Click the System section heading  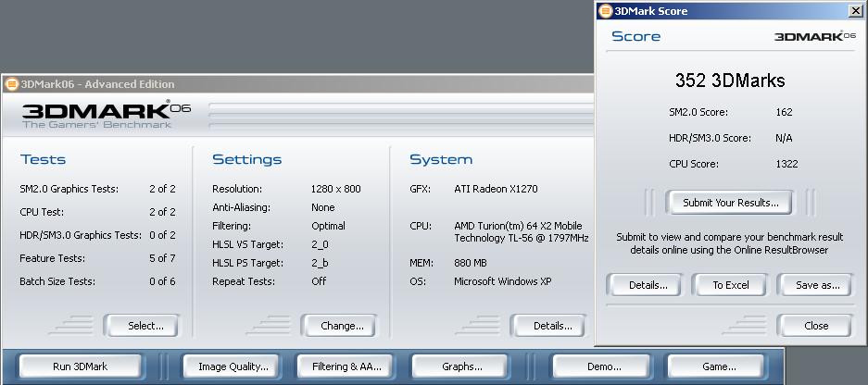(x=441, y=160)
